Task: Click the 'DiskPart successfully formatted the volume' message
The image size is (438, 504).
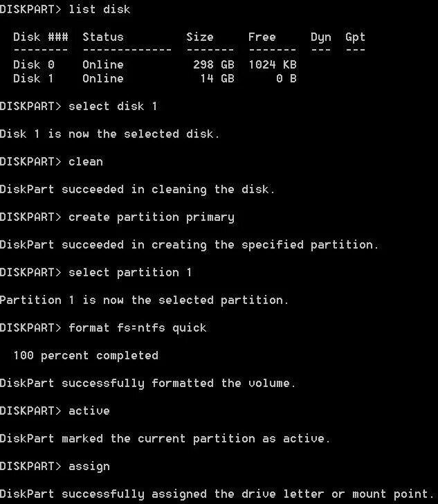Action: tap(147, 384)
